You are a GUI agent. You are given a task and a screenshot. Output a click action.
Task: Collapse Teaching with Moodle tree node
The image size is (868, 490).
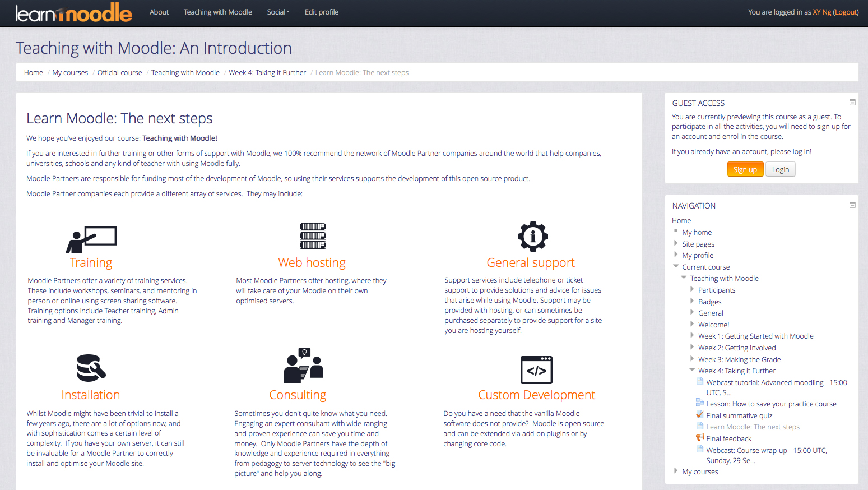[x=684, y=278]
